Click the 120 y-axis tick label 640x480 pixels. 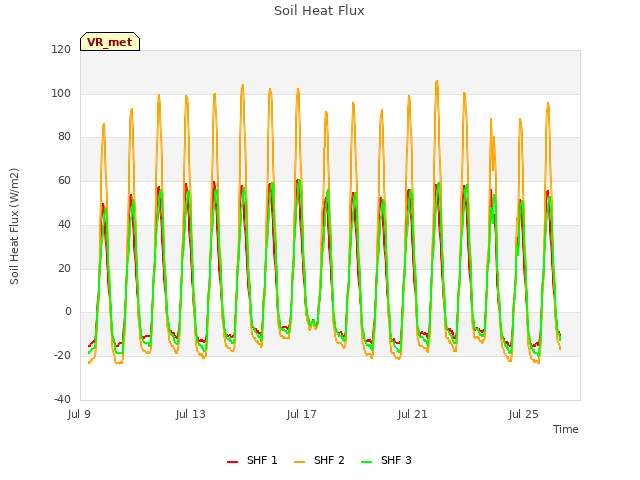pyautogui.click(x=61, y=49)
